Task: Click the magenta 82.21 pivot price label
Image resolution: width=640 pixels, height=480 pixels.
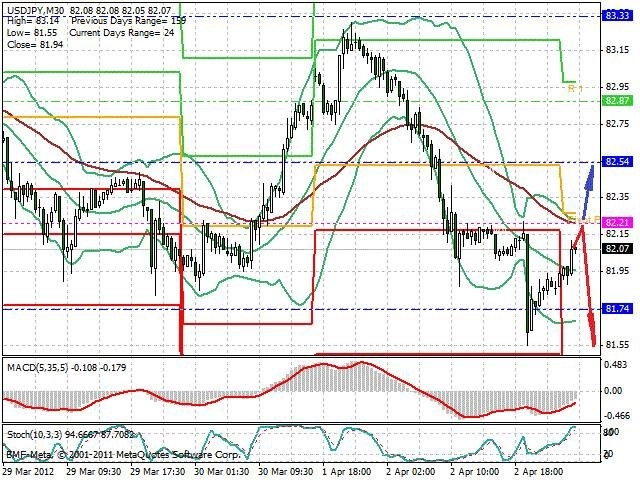Action: click(x=617, y=223)
